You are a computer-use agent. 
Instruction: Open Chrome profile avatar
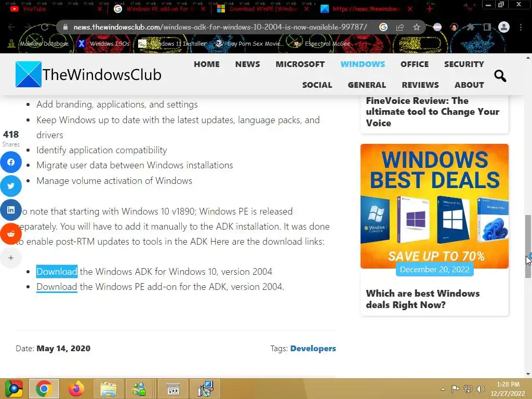504,27
